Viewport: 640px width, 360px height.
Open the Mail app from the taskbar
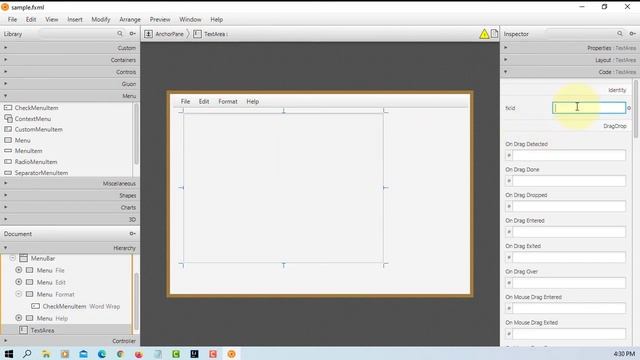pyautogui.click(x=83, y=354)
